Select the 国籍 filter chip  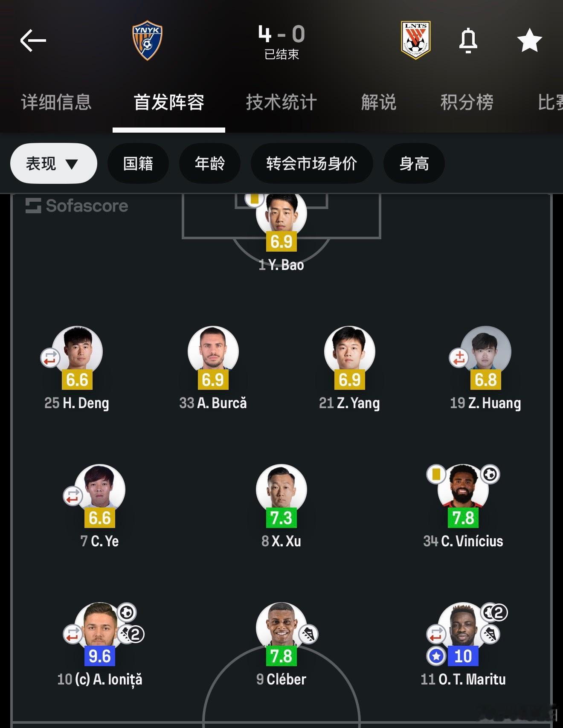[x=138, y=163]
